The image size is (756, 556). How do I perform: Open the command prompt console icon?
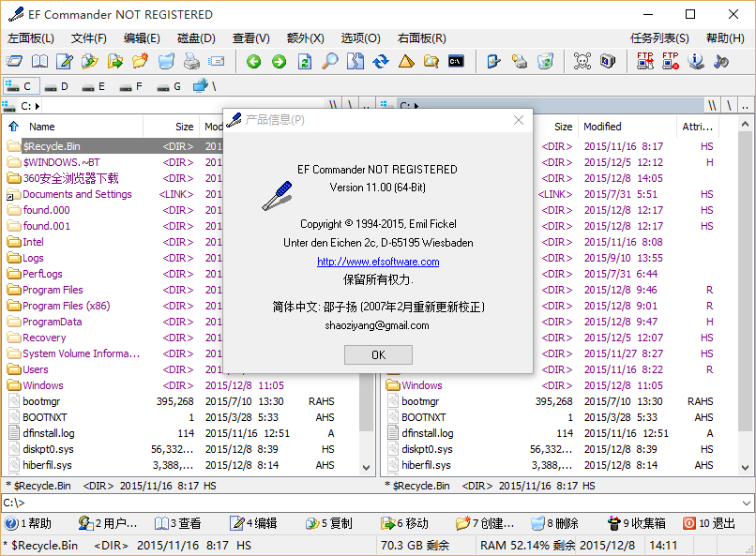(457, 62)
